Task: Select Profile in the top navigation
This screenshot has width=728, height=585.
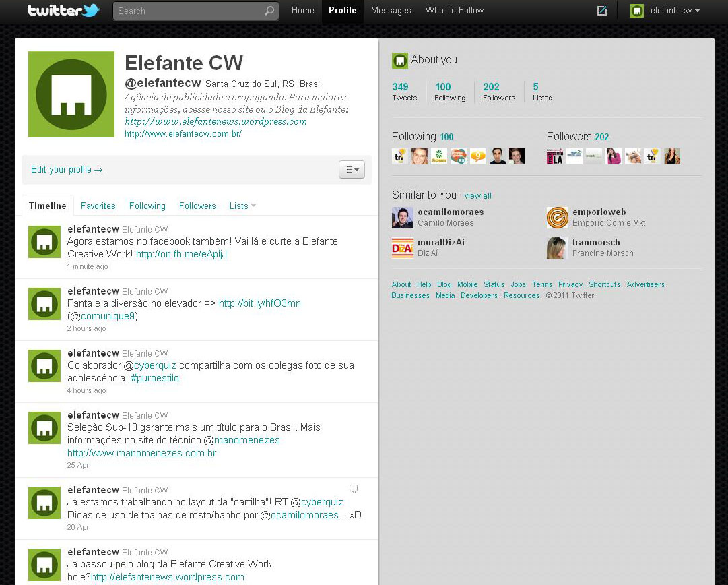Action: point(343,11)
